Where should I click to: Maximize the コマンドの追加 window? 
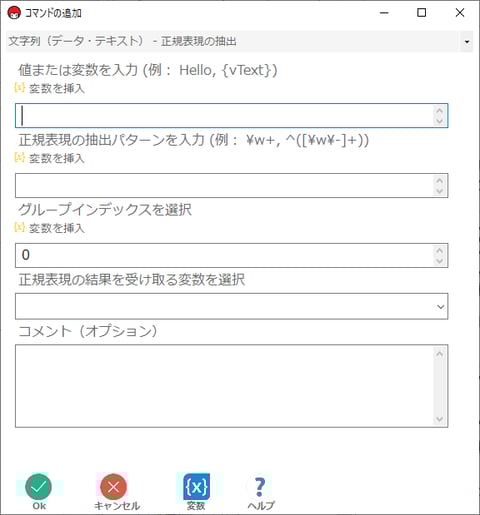tap(422, 13)
